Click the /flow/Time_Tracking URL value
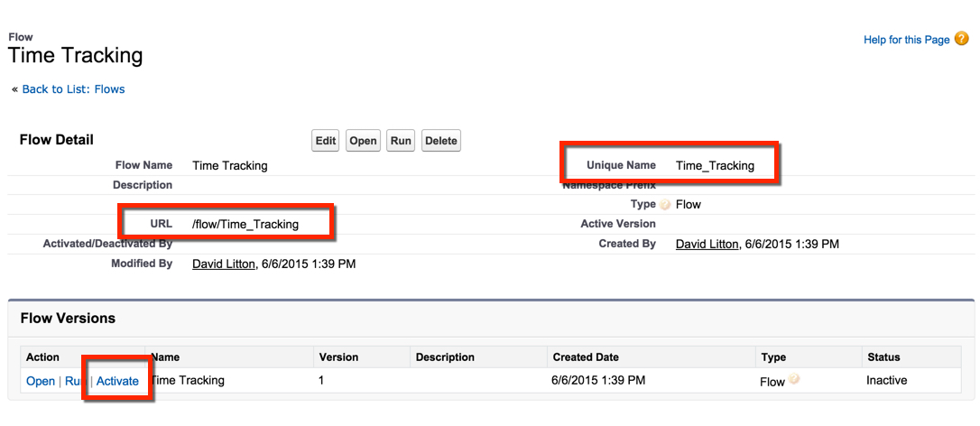The height and width of the screenshot is (426, 980). point(245,224)
